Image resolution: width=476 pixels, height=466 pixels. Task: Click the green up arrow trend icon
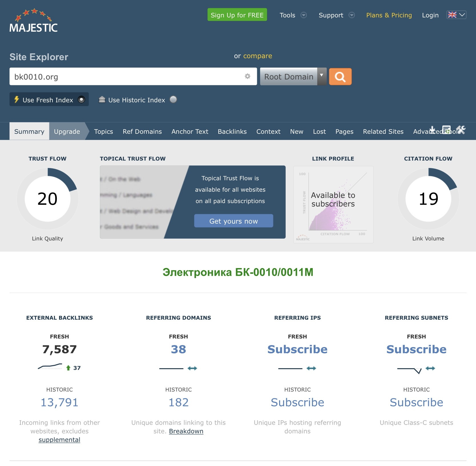(x=68, y=368)
